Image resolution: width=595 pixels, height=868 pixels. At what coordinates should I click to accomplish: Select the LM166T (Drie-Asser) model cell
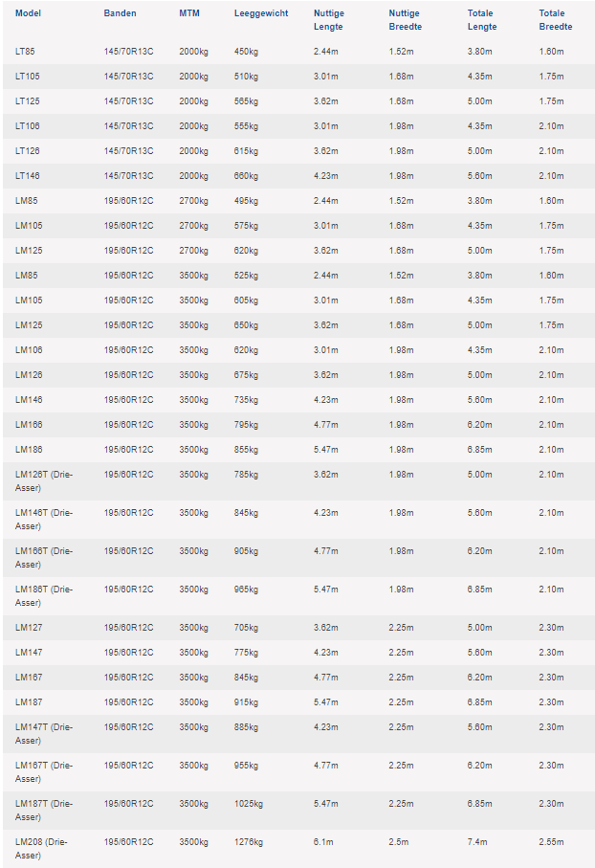[x=44, y=557]
